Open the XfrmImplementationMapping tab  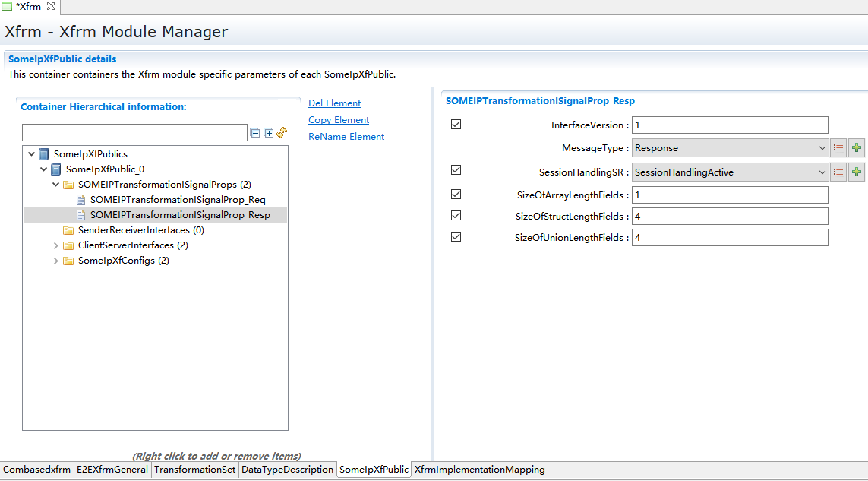point(479,470)
